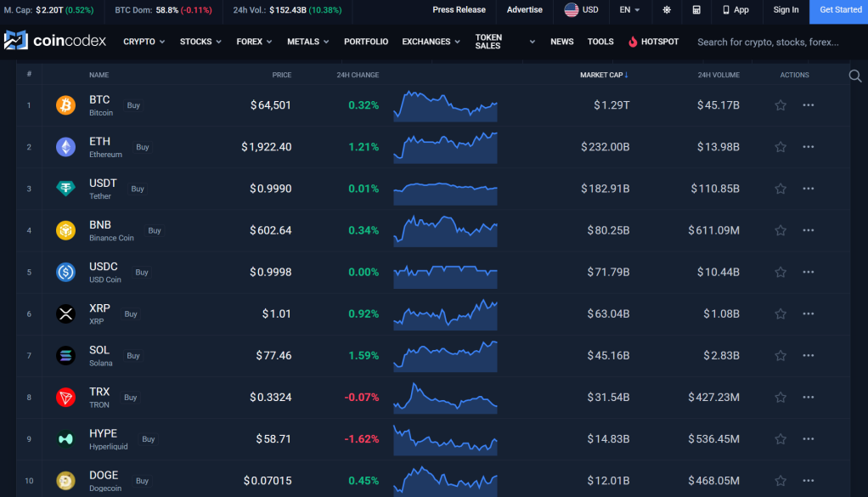
Task: Go to the Portfolio page
Action: click(366, 42)
